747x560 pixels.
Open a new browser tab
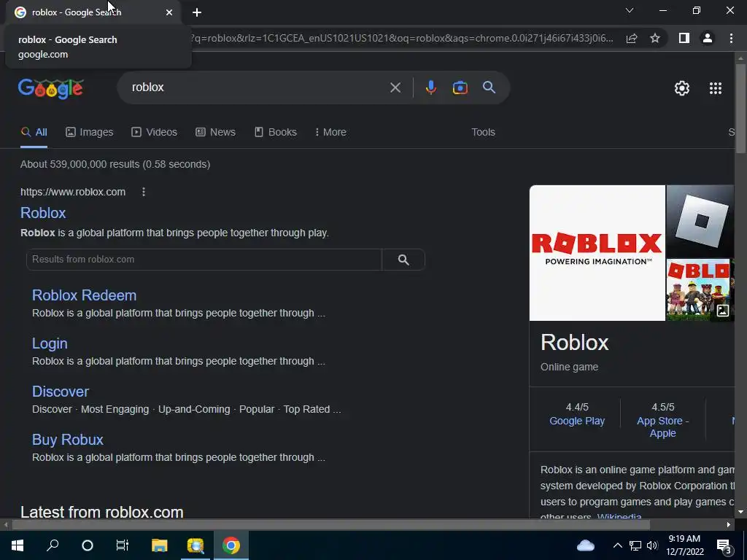[197, 12]
